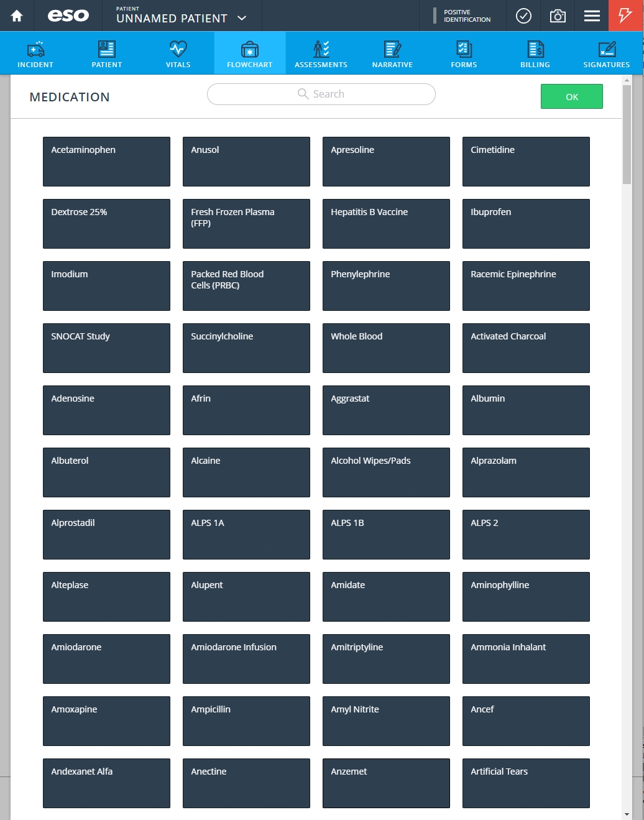Switch to the Incident tab

click(35, 53)
